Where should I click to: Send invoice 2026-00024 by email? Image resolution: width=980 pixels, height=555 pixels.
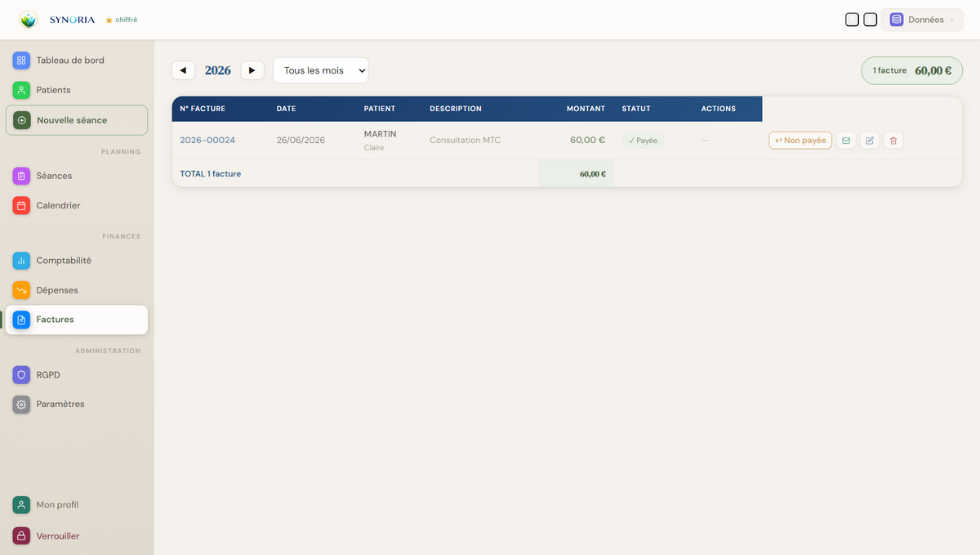(x=846, y=141)
